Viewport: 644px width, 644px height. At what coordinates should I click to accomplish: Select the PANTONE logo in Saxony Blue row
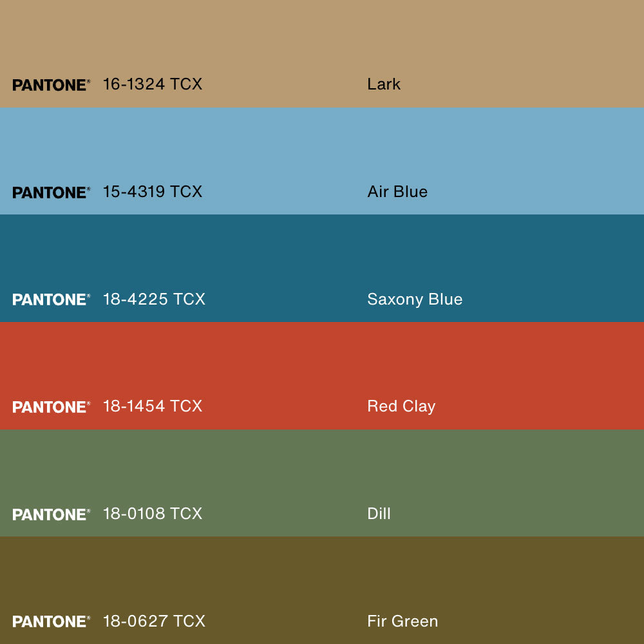pos(51,299)
